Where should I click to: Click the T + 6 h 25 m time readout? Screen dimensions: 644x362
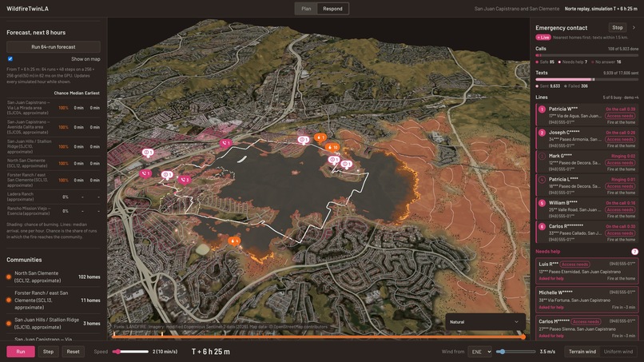click(211, 352)
